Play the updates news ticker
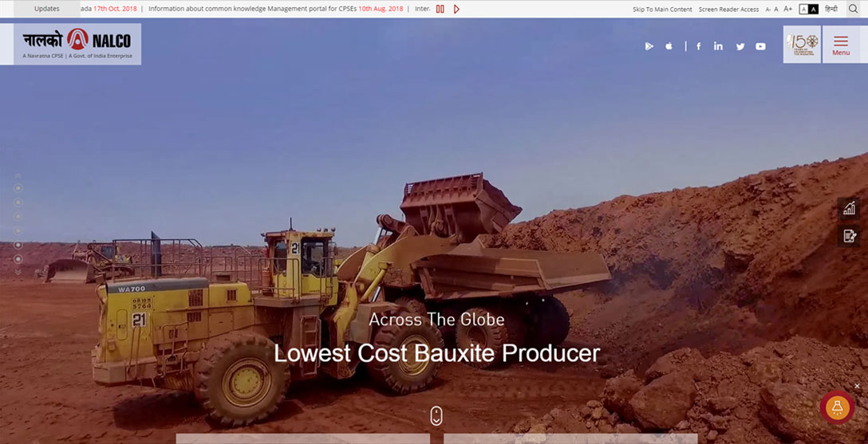 point(456,9)
